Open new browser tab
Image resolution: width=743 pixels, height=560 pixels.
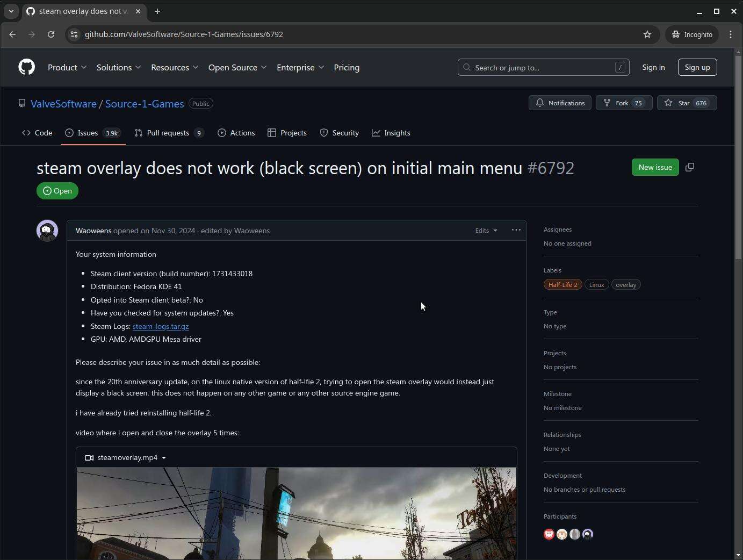157,11
